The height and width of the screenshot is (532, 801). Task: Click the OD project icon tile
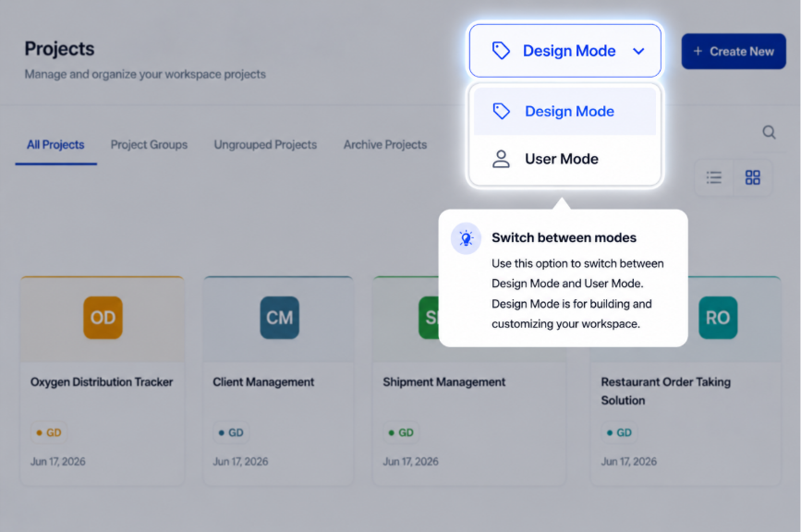point(103,318)
